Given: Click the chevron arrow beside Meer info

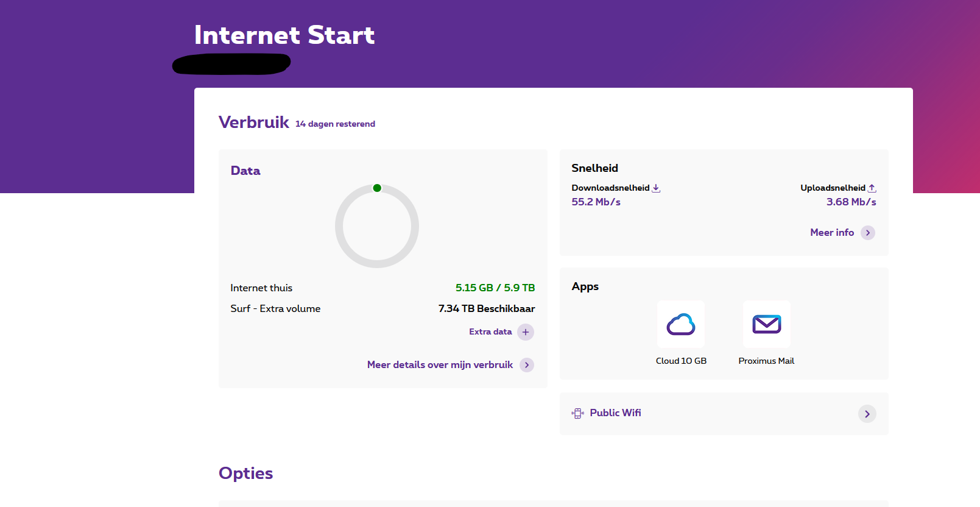Looking at the screenshot, I should click(x=868, y=233).
